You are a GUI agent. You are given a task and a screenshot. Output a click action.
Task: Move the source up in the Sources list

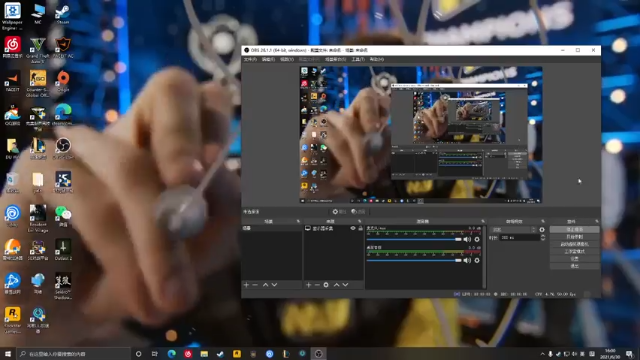(336, 284)
